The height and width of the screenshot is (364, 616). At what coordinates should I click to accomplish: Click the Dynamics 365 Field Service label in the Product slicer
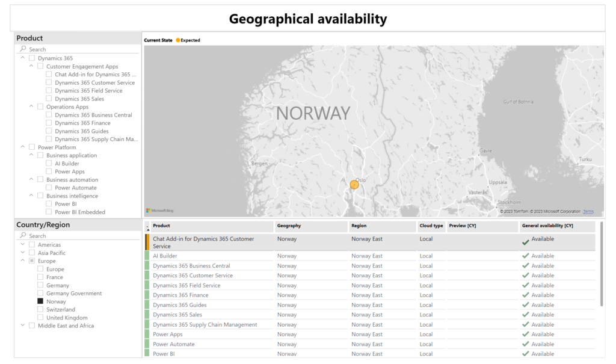(x=88, y=90)
